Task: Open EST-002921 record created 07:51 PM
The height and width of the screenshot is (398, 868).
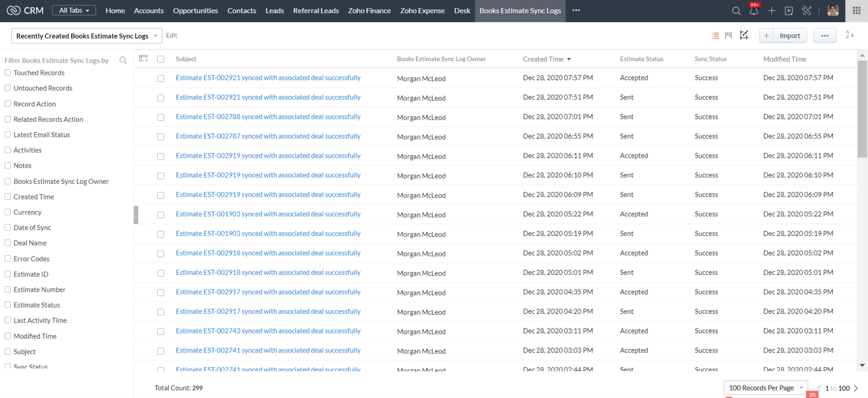Action: pos(268,97)
